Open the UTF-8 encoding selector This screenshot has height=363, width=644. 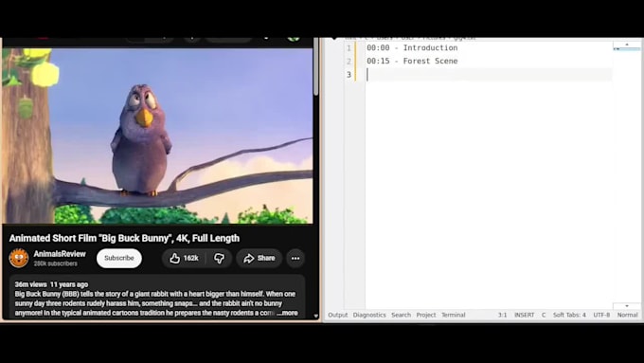click(601, 315)
